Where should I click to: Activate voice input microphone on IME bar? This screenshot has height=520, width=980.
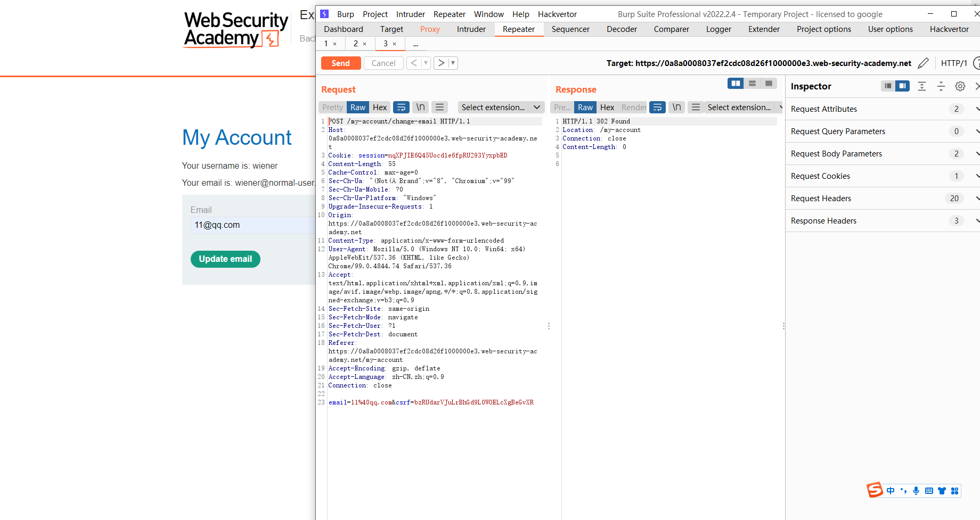tap(916, 491)
